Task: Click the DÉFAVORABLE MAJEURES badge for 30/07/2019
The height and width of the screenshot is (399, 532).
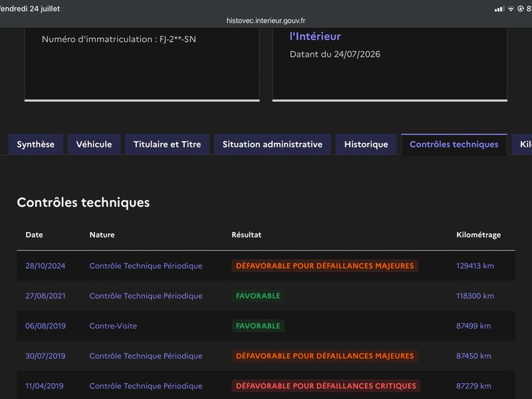Action: pyautogui.click(x=325, y=356)
